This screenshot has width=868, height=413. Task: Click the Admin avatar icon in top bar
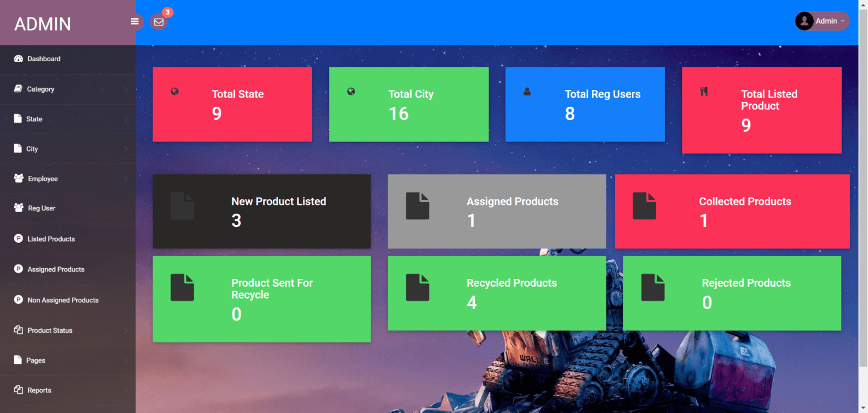tap(804, 21)
